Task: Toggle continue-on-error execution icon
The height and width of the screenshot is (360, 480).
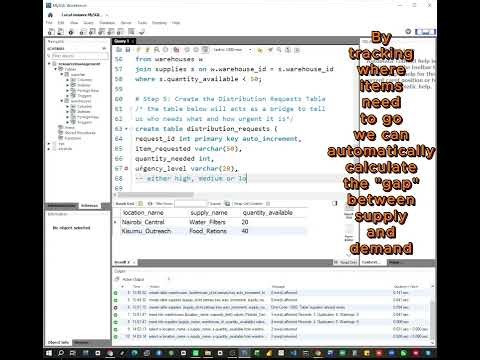Action: tap(176, 50)
